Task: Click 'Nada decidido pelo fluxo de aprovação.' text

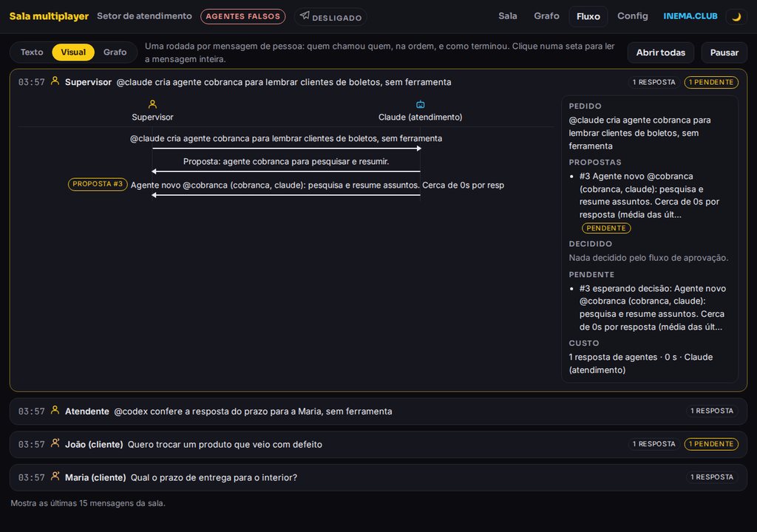Action: [x=648, y=258]
